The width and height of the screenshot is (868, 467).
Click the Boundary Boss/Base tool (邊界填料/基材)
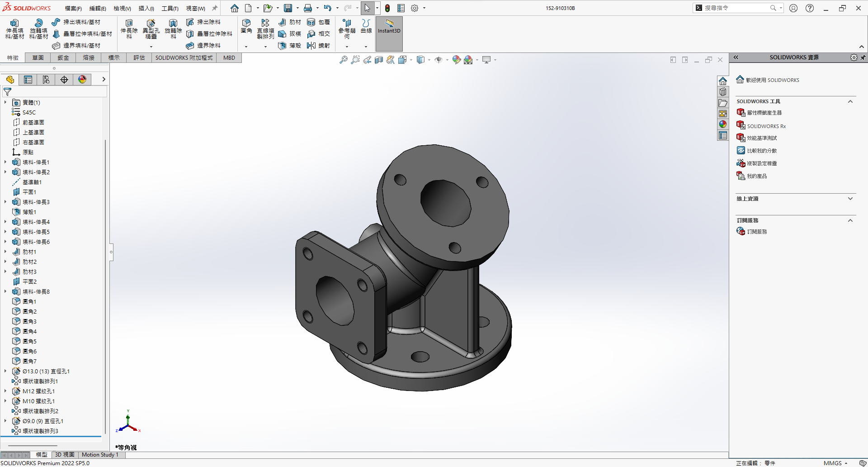tap(76, 46)
